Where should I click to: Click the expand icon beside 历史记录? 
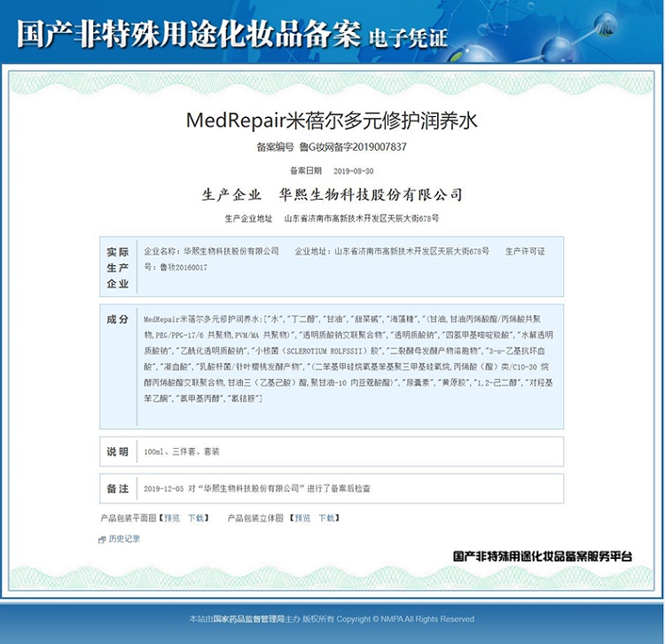(x=102, y=539)
